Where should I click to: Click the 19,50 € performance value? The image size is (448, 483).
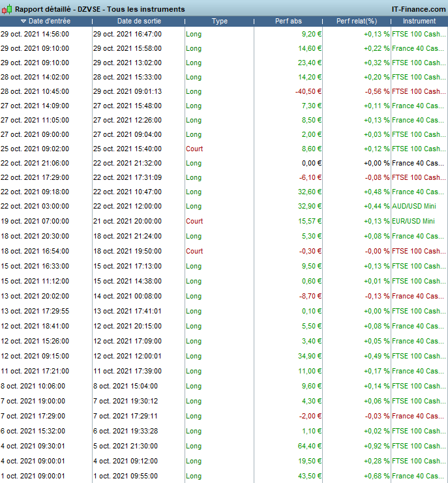coord(310,461)
